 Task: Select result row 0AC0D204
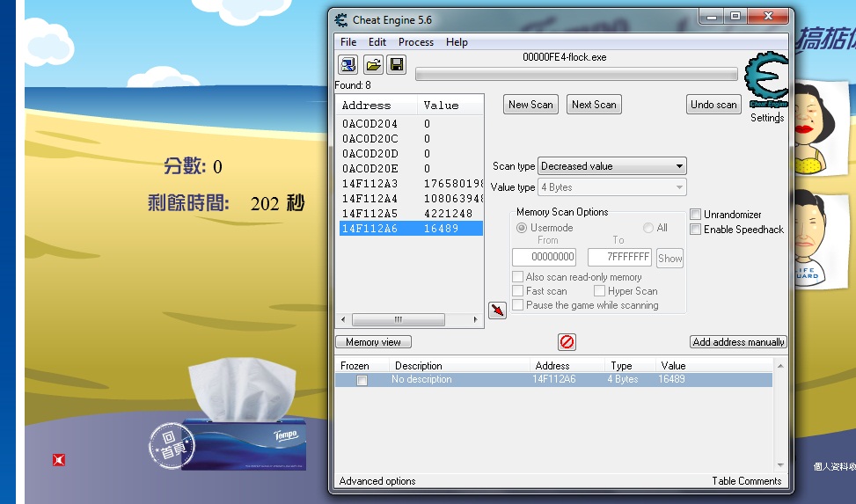point(411,124)
